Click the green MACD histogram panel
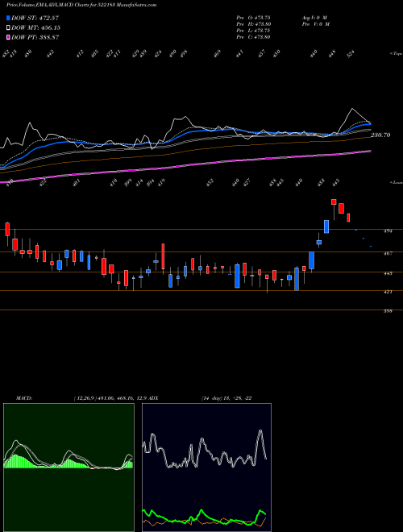This screenshot has width=403, height=532. 69,468
